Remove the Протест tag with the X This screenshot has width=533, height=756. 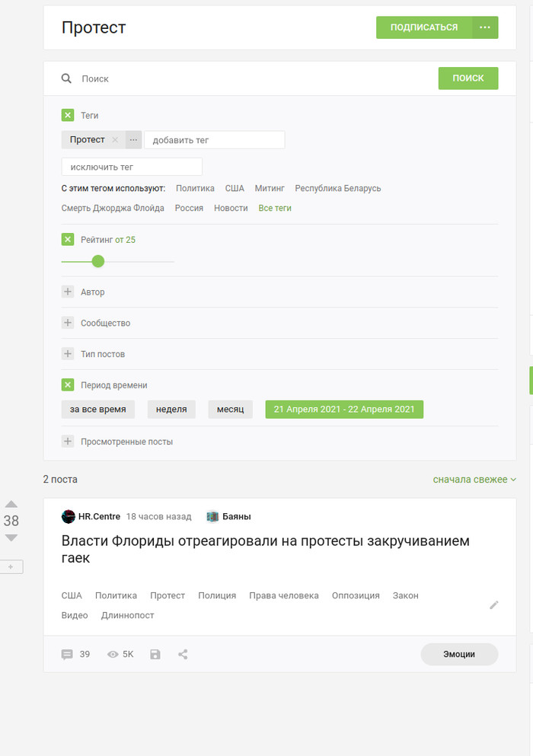tap(115, 140)
